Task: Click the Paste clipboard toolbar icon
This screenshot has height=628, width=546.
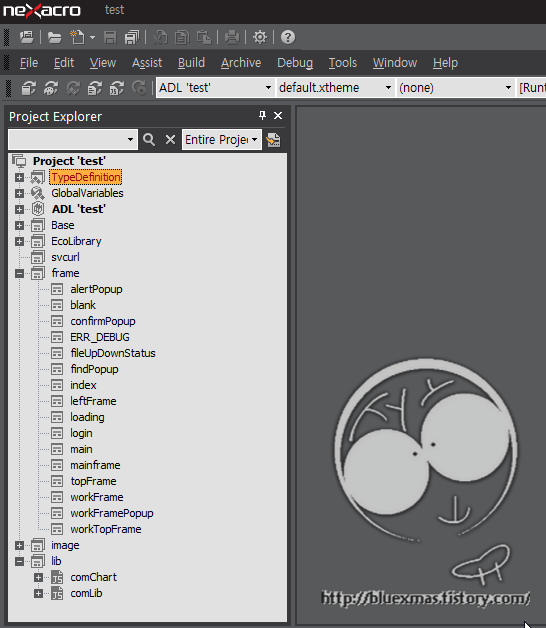Action: [204, 38]
